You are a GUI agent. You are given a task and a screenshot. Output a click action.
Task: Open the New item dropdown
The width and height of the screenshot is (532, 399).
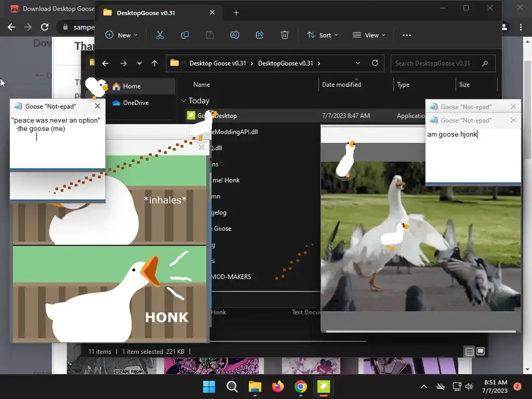[x=122, y=35]
